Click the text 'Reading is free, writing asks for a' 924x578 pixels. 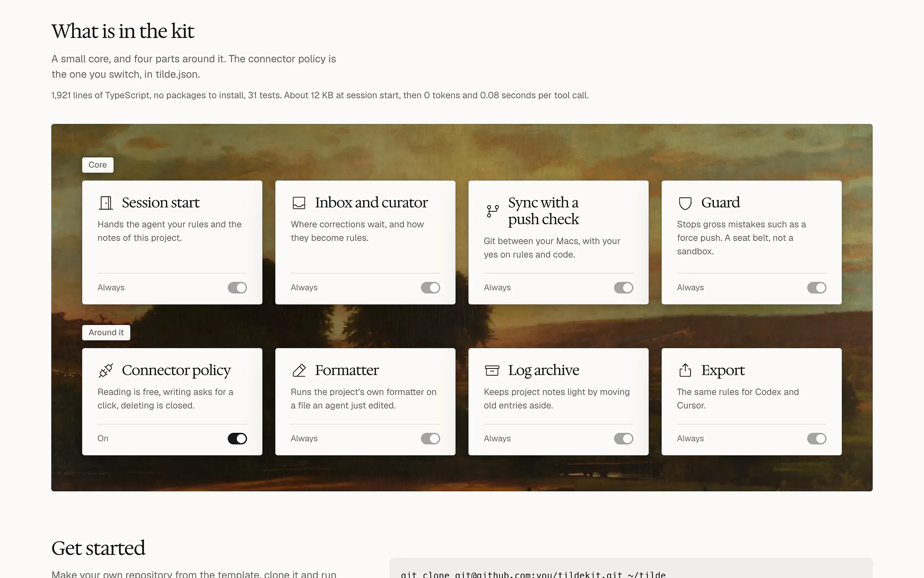click(165, 392)
